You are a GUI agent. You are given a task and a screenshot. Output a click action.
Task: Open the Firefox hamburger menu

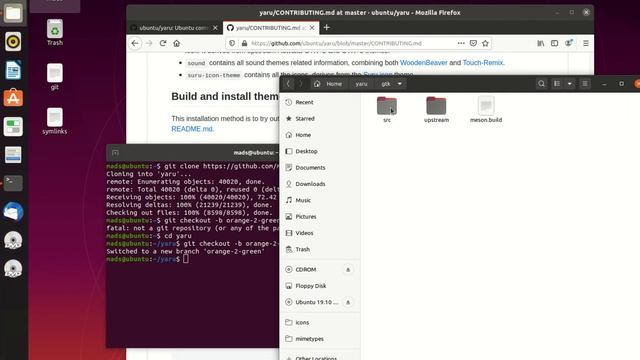point(586,43)
